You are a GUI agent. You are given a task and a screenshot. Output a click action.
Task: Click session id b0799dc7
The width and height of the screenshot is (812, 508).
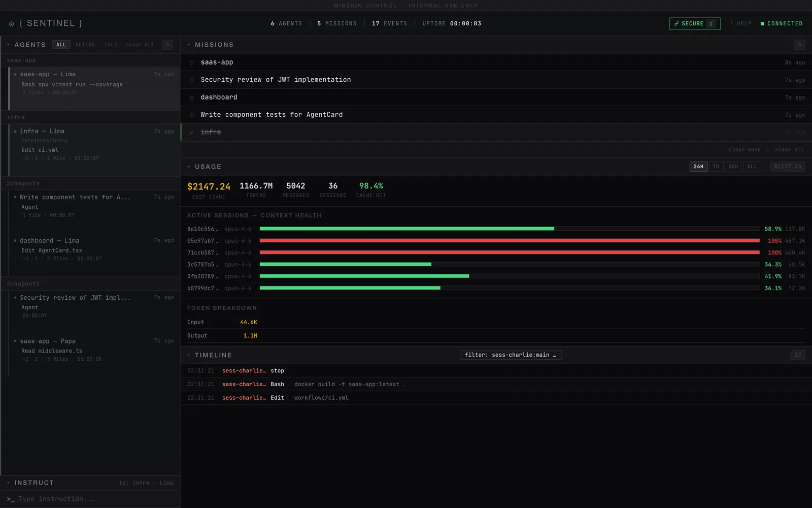pyautogui.click(x=204, y=288)
